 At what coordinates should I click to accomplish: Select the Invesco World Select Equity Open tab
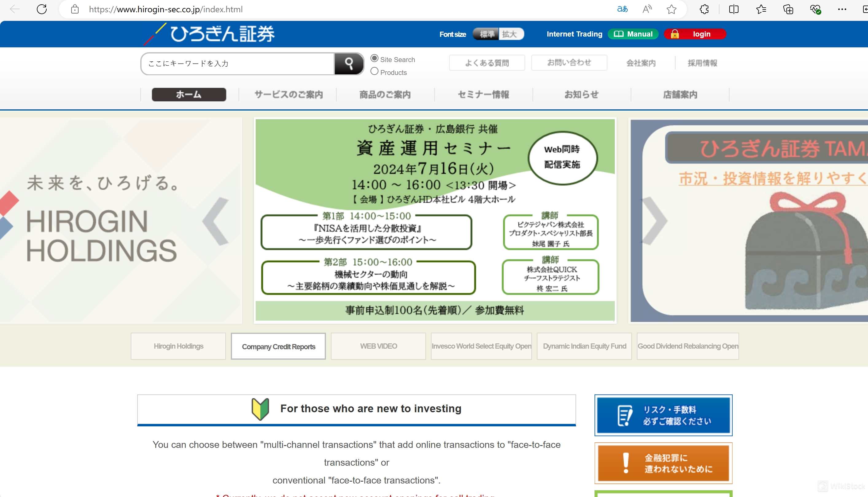point(481,346)
